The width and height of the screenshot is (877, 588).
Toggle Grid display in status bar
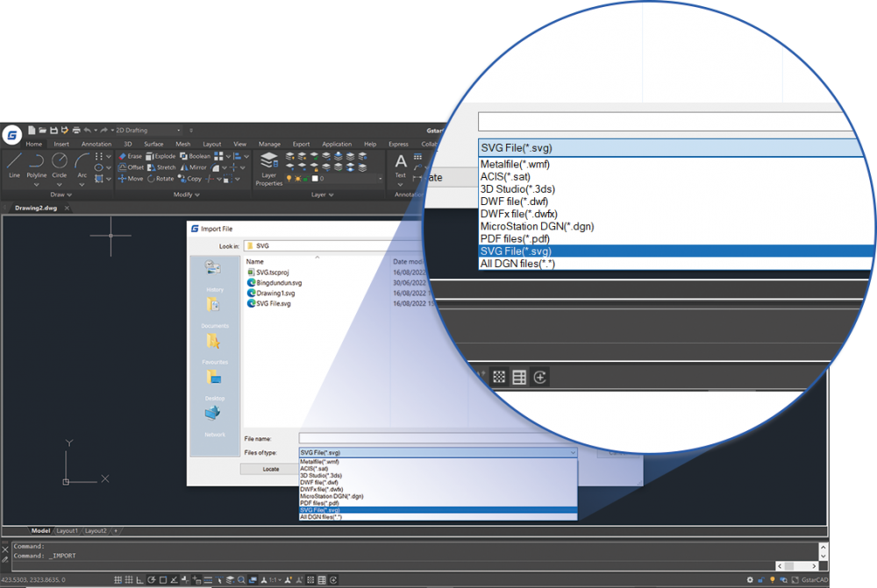129,580
